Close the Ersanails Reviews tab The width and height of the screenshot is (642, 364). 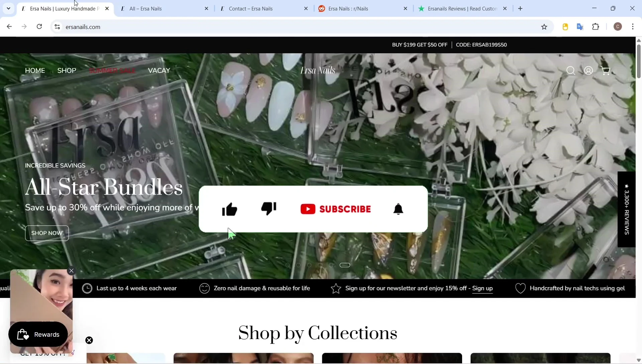pyautogui.click(x=505, y=9)
